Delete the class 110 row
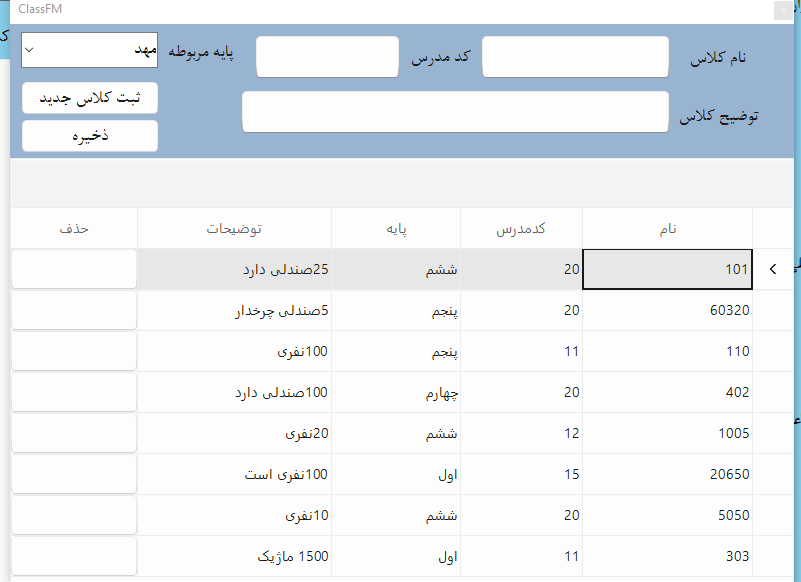This screenshot has height=582, width=801. click(74, 351)
